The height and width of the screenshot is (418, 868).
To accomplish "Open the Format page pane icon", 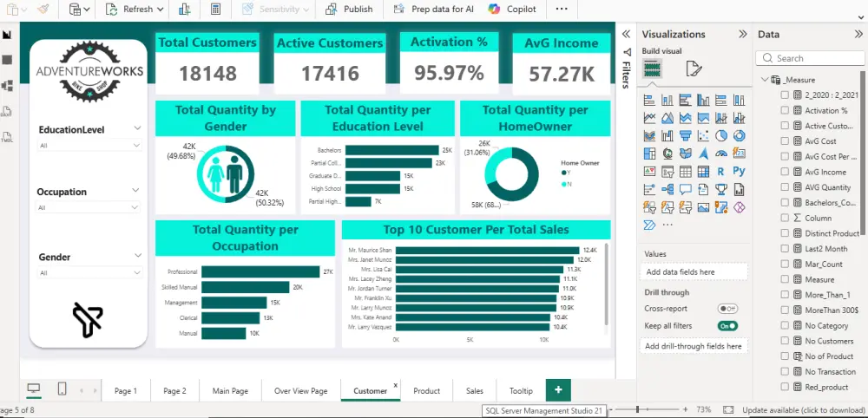I will (x=694, y=69).
